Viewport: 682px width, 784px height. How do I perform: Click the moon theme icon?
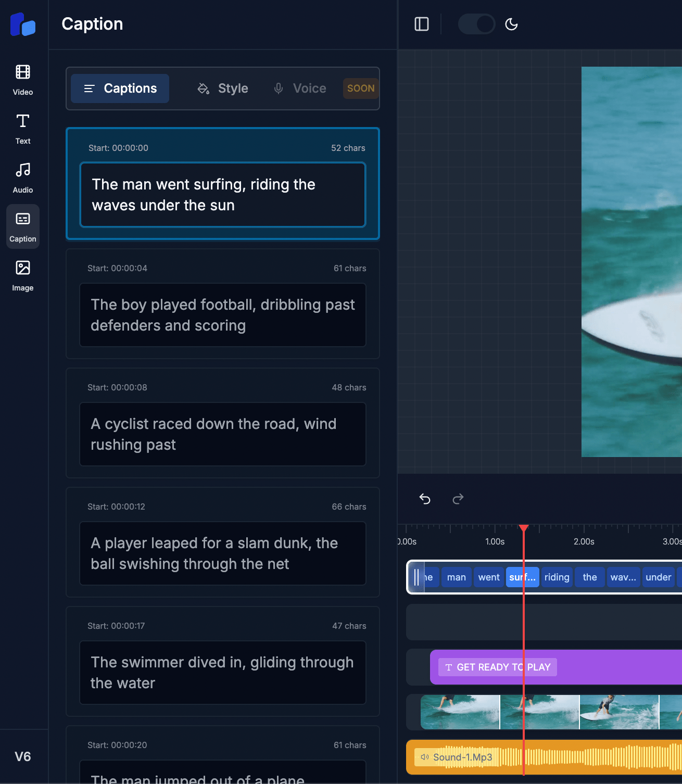(511, 24)
